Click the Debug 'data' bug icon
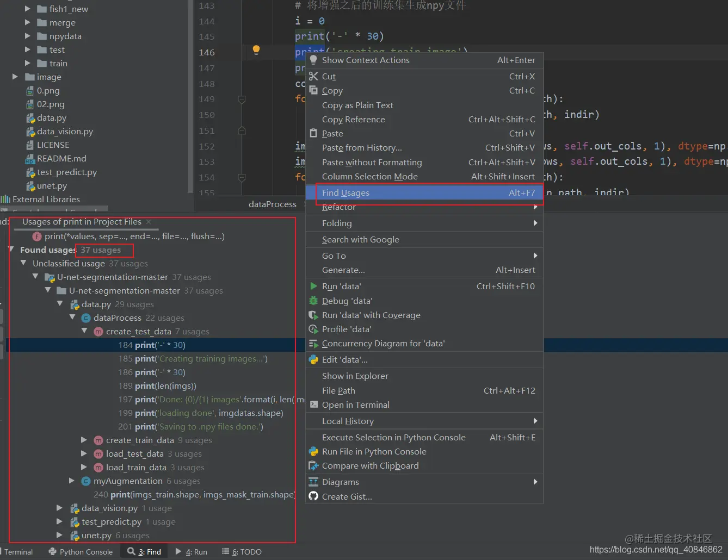728x560 pixels. click(x=313, y=300)
